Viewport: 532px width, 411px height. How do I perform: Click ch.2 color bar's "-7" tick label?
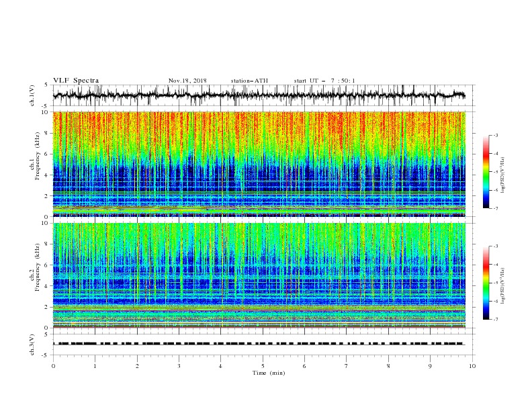pyautogui.click(x=495, y=319)
